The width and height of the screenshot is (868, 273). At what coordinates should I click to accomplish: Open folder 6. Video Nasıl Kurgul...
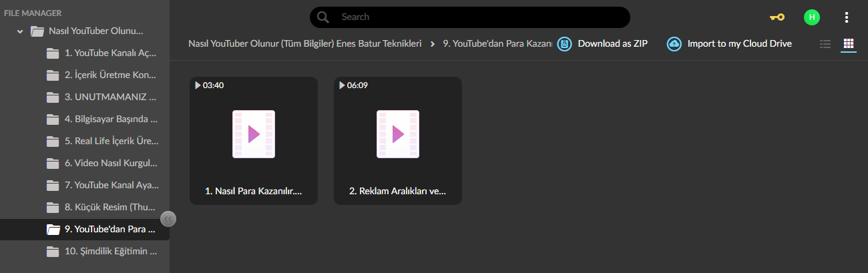point(111,164)
